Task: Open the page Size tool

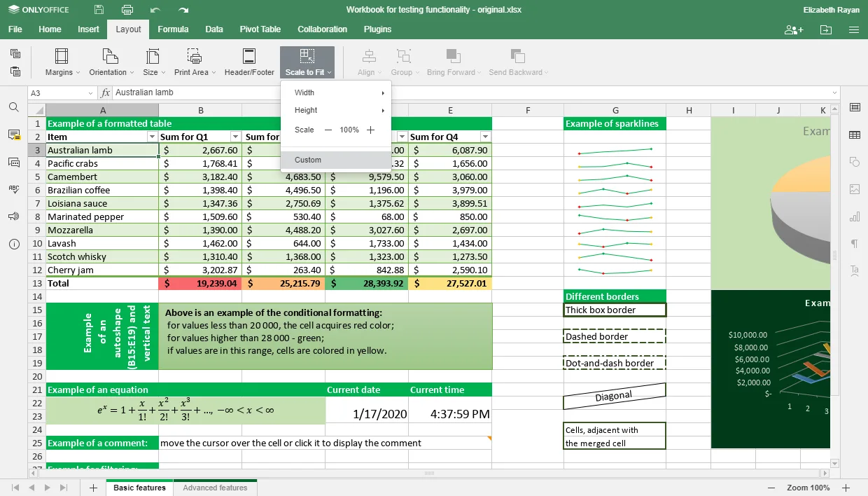Action: point(154,62)
